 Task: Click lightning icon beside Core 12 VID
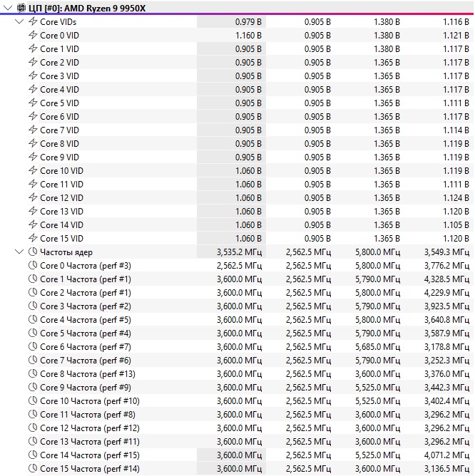pos(33,197)
